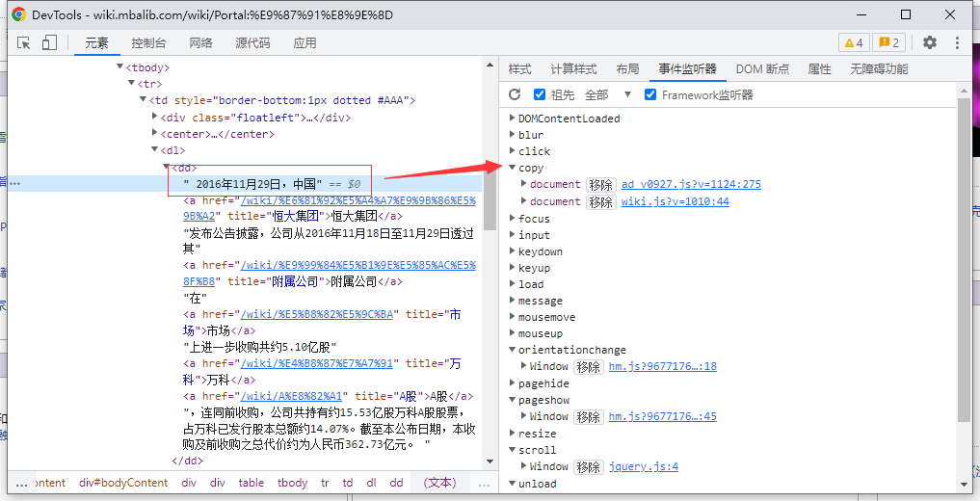980x501 pixels.
Task: Expand the click event listeners
Action: click(512, 150)
